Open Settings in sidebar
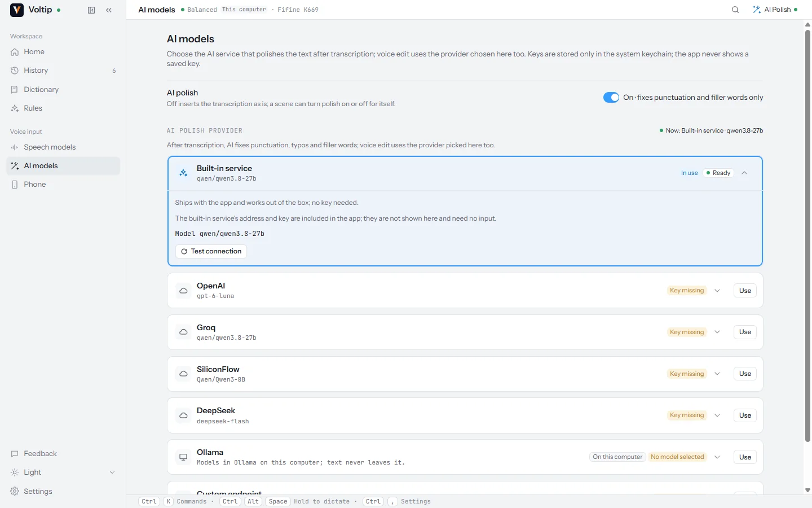Viewport: 812px width, 508px height. click(x=63, y=492)
